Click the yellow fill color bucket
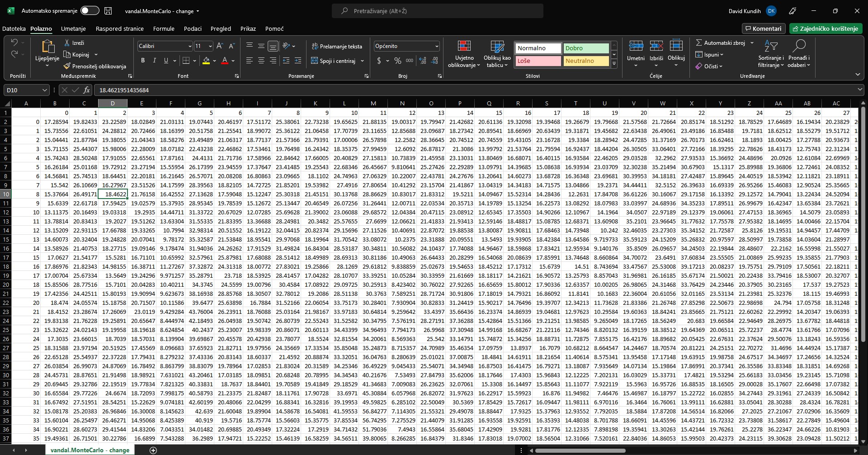 [x=206, y=61]
